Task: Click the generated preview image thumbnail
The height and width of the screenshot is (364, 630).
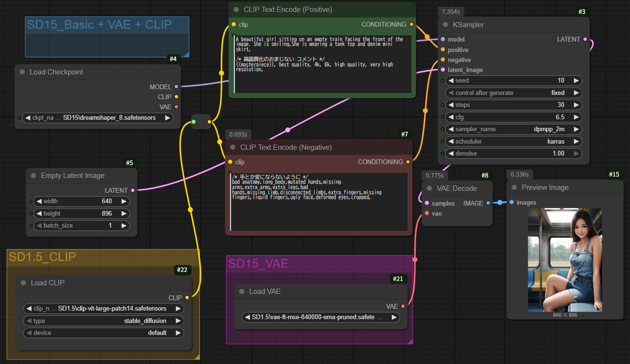Action: click(x=565, y=260)
